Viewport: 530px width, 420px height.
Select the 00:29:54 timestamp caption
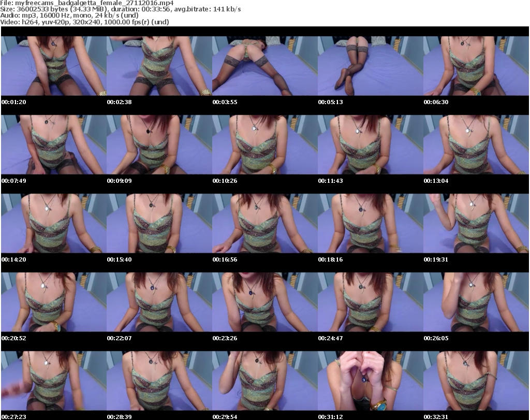coord(225,417)
